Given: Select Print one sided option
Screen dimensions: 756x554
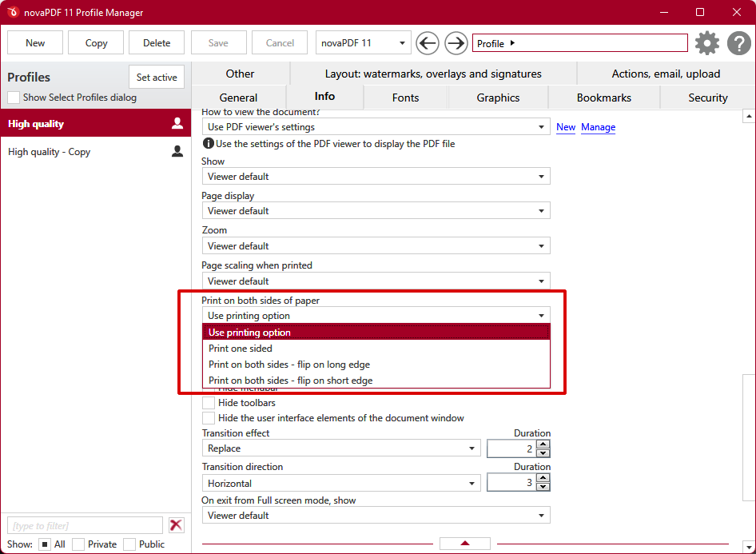Looking at the screenshot, I should 376,348.
